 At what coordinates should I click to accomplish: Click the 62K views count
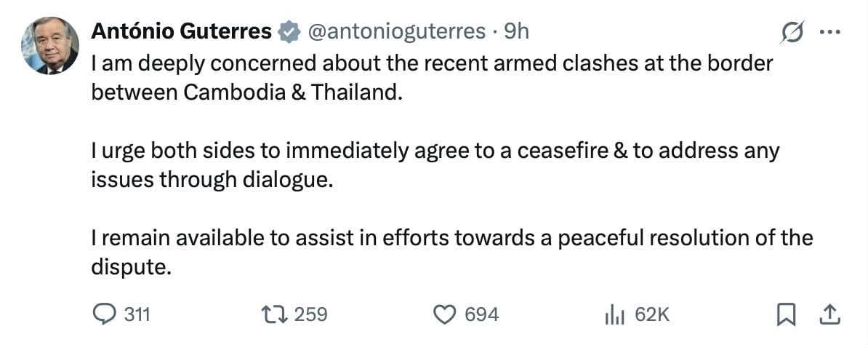(x=652, y=315)
